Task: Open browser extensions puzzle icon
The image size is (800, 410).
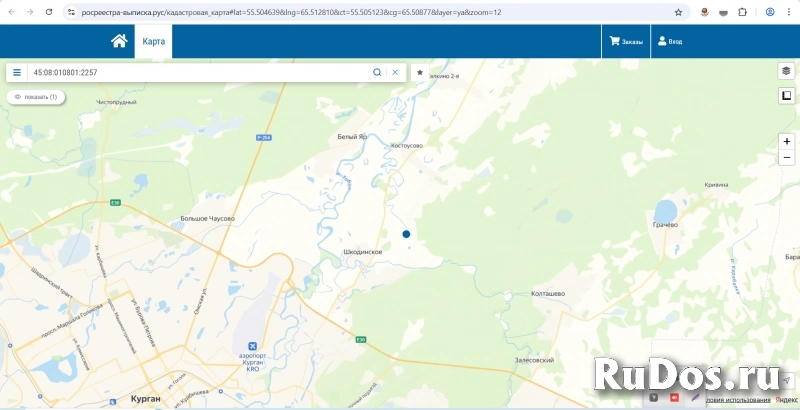Action: (x=742, y=12)
